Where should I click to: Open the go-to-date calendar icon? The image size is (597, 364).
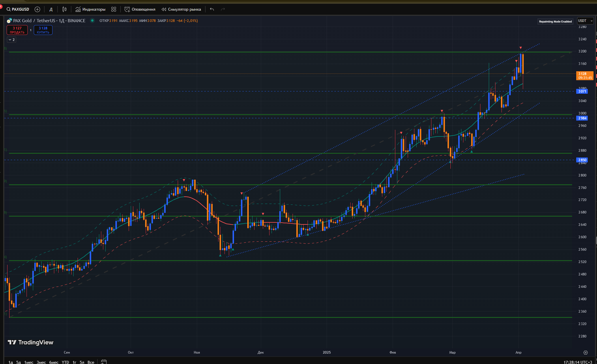coord(104,362)
